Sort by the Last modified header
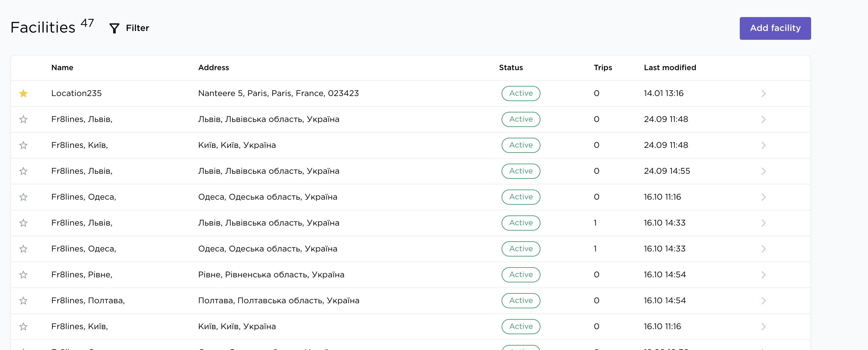Viewport: 868px width, 350px height. pos(670,67)
